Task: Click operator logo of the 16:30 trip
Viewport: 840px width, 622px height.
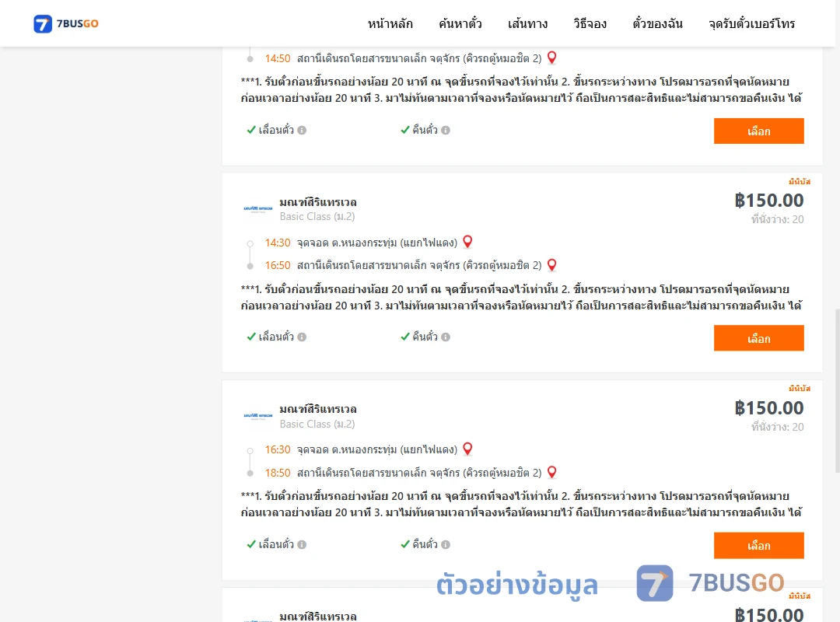Action: point(258,416)
